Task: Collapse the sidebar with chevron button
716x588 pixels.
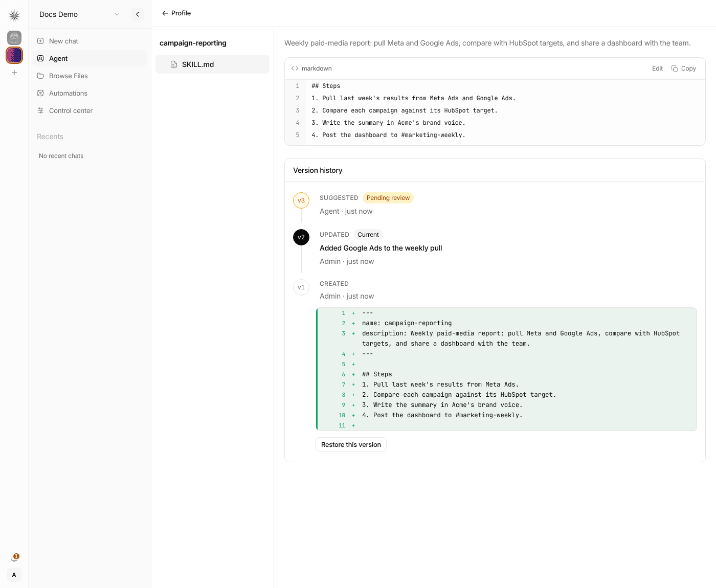Action: (138, 14)
